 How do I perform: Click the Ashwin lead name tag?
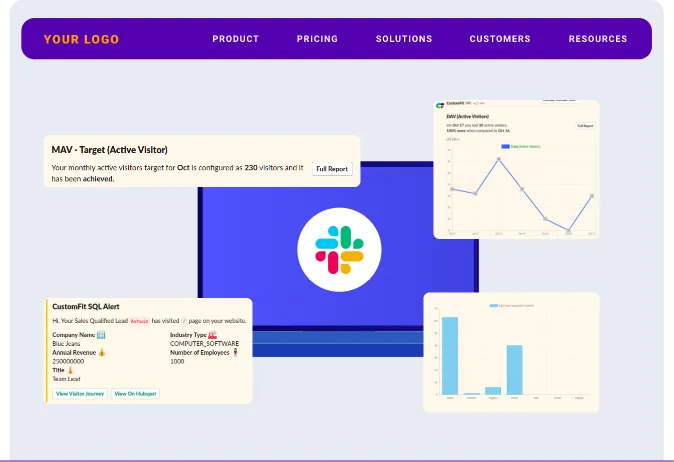[x=139, y=321]
